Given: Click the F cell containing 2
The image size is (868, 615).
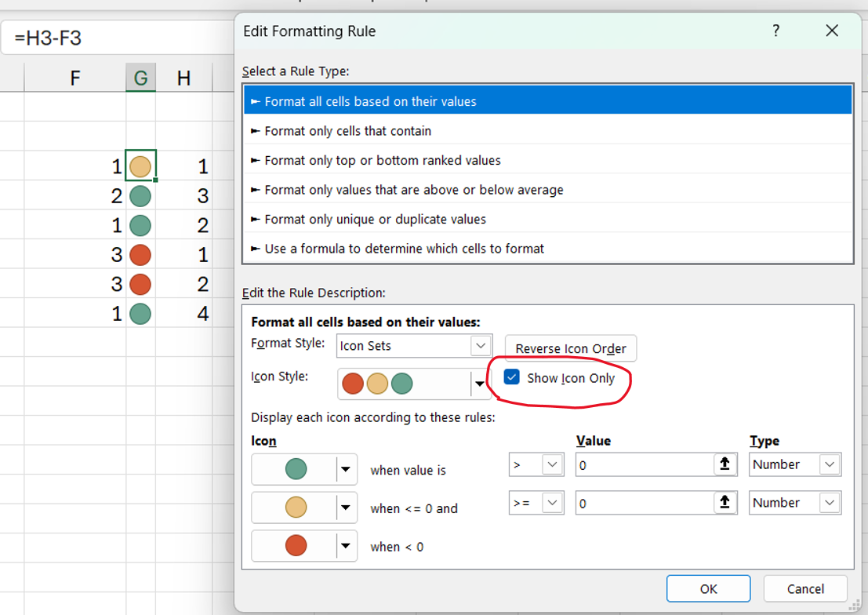Looking at the screenshot, I should point(75,195).
